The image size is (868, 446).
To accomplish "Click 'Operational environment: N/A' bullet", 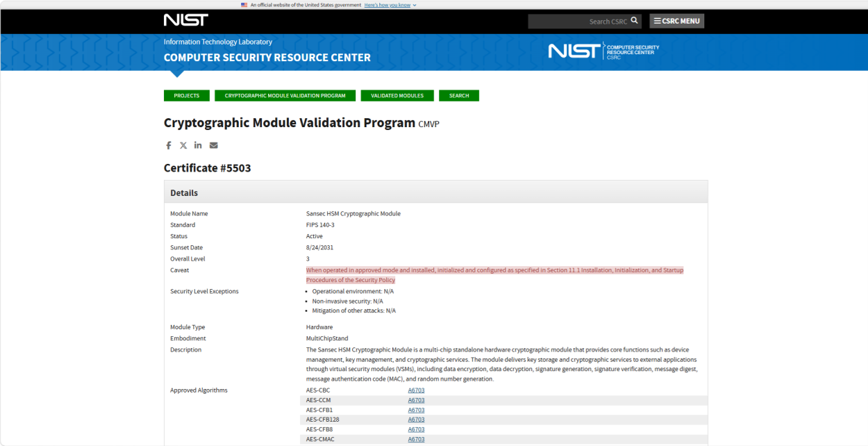I will click(353, 291).
